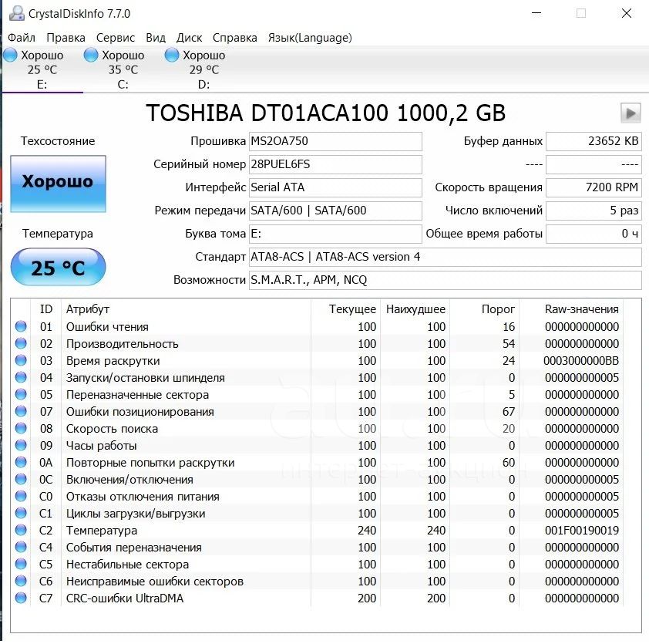Click the status icon for Производительность row
This screenshot has width=649, height=644.
pos(21,343)
